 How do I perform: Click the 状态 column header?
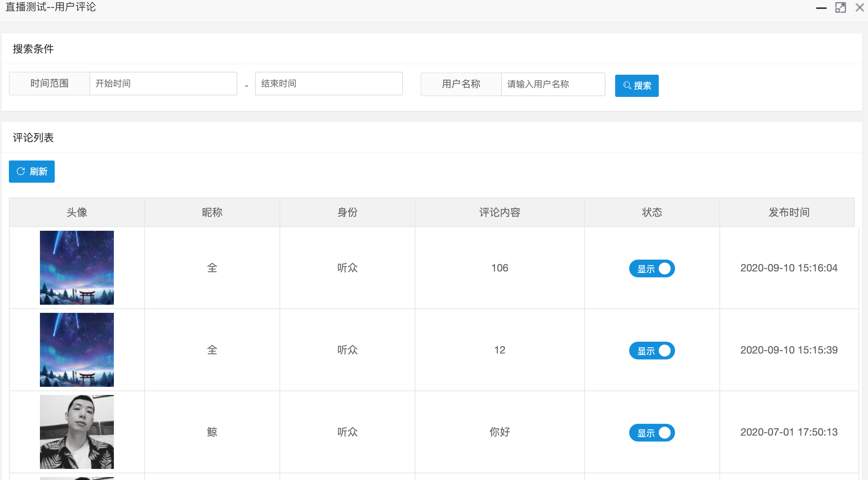(x=652, y=212)
